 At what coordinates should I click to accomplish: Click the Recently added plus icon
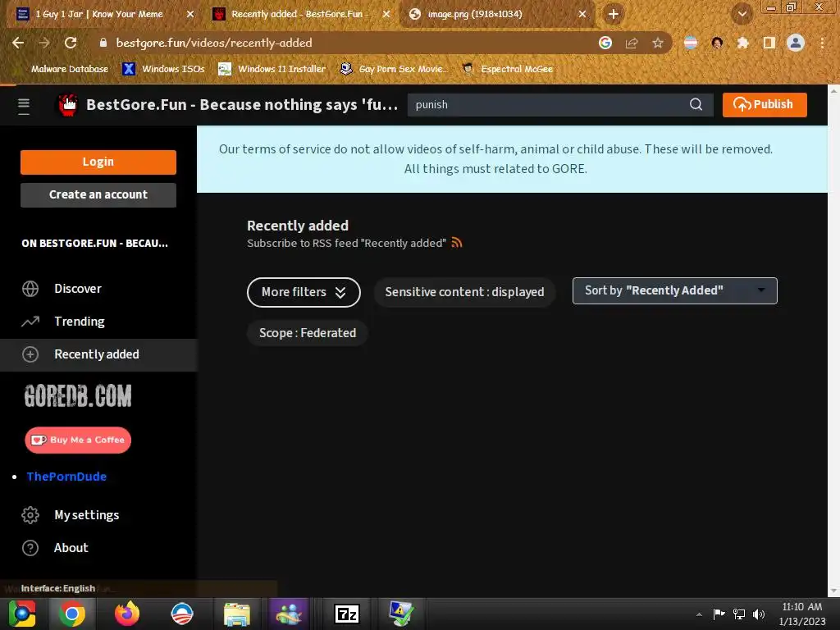30,354
